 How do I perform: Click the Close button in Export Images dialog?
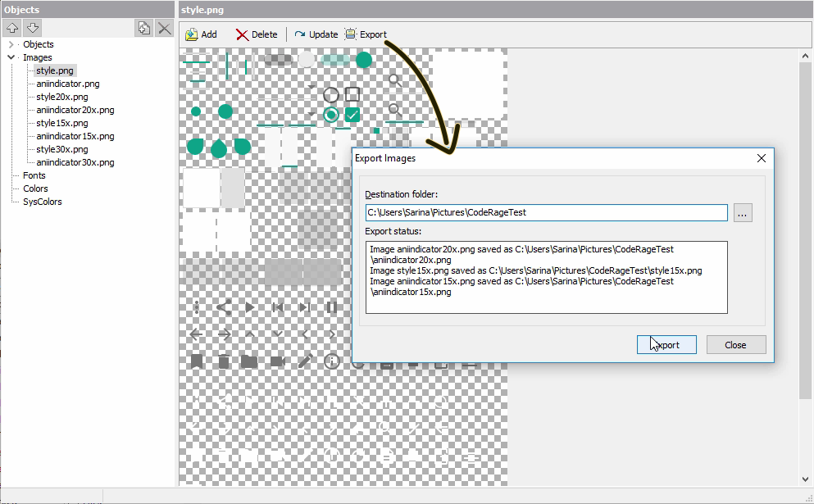pyautogui.click(x=735, y=345)
